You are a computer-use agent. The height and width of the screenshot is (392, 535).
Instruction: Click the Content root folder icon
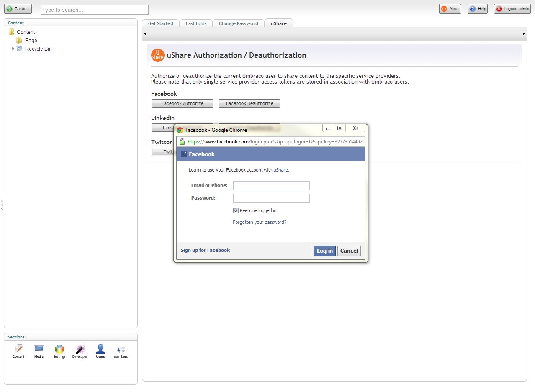[x=11, y=32]
